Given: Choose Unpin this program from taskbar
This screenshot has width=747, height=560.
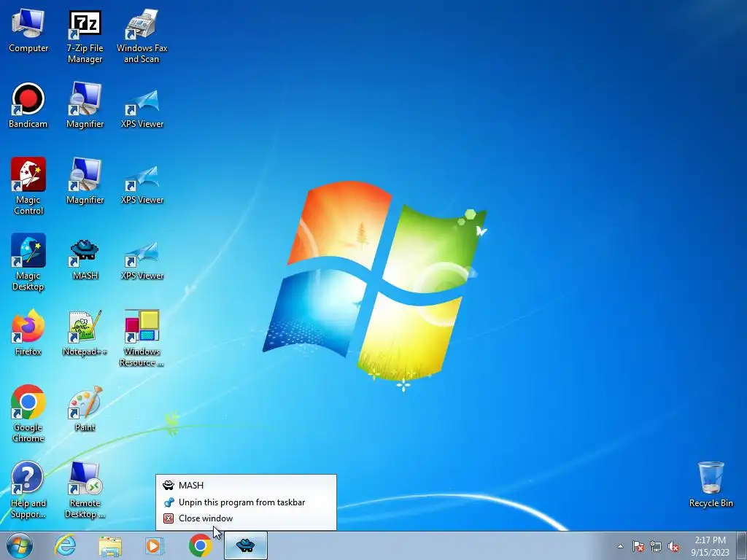Looking at the screenshot, I should (x=246, y=502).
